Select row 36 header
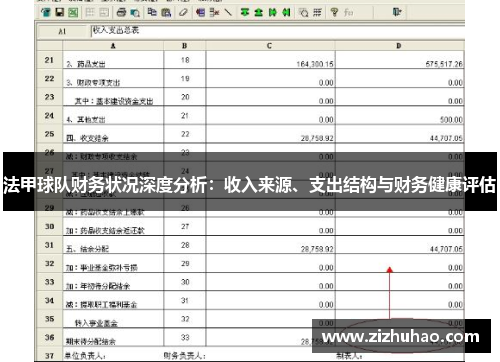 49,337
